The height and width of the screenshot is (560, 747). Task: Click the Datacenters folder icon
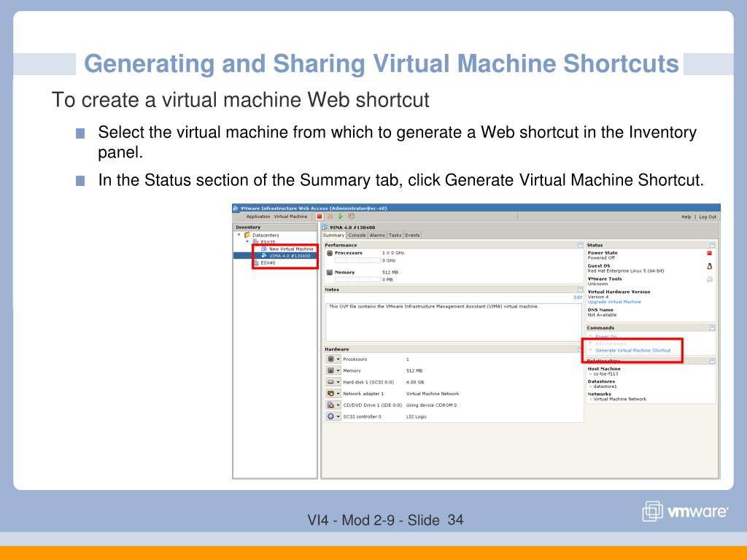(x=247, y=235)
